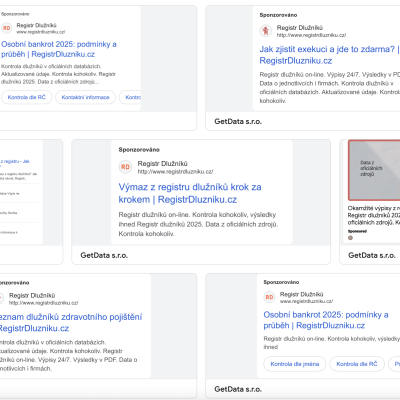Click the Kontrola dle jména chip

point(295,364)
